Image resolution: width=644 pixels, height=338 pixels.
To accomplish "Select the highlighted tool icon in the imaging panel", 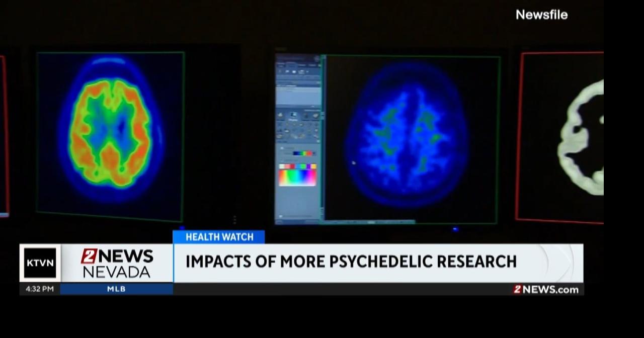I will click(x=293, y=116).
